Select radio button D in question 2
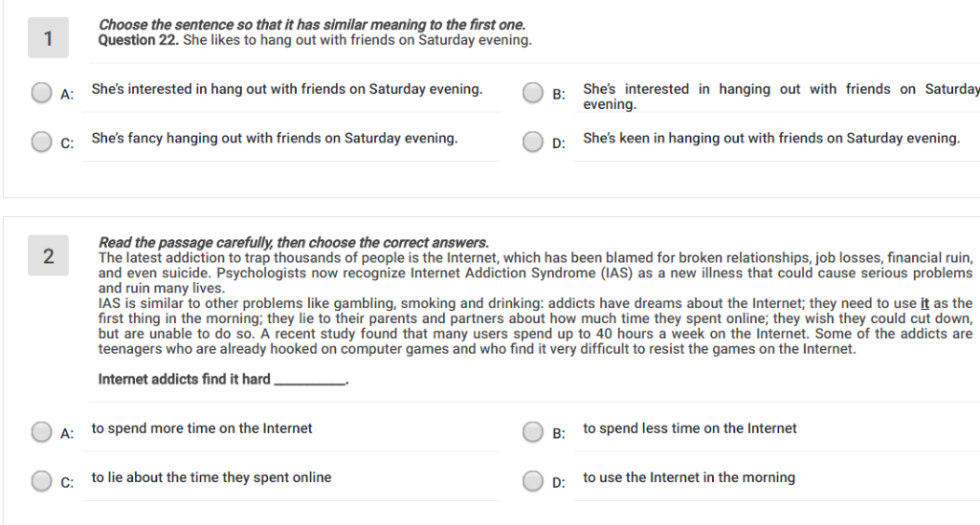This screenshot has height=525, width=980. (x=532, y=481)
